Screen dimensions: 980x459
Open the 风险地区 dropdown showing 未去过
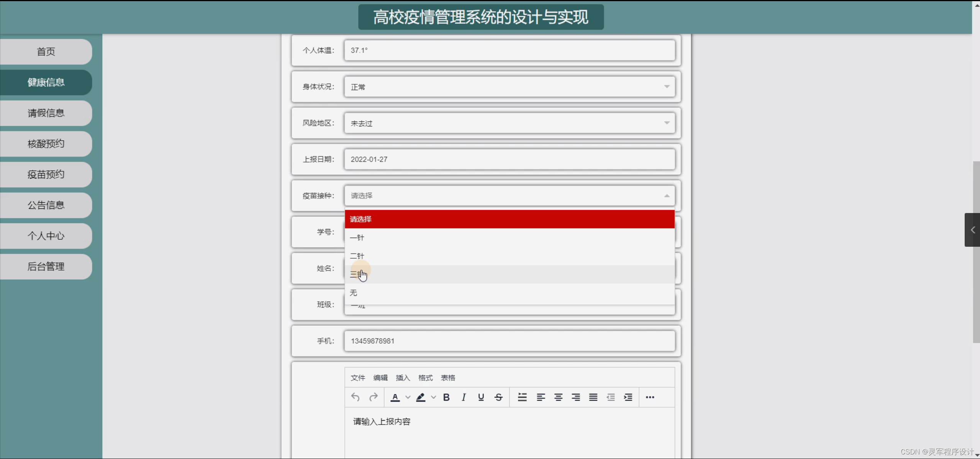(510, 123)
